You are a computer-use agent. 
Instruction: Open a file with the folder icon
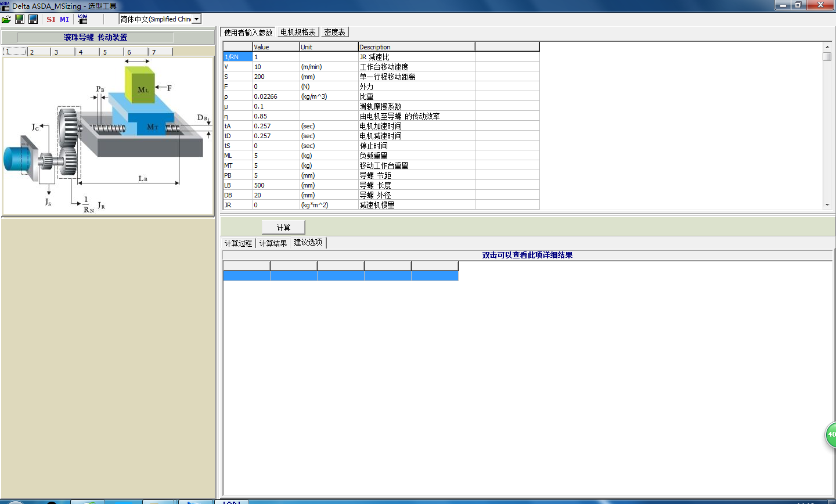[6, 19]
